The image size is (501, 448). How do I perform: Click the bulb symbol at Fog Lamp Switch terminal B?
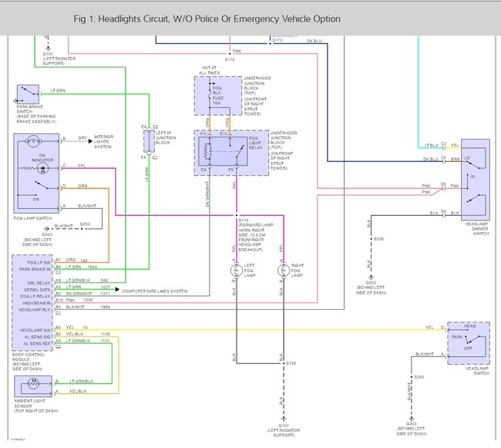tap(34, 141)
